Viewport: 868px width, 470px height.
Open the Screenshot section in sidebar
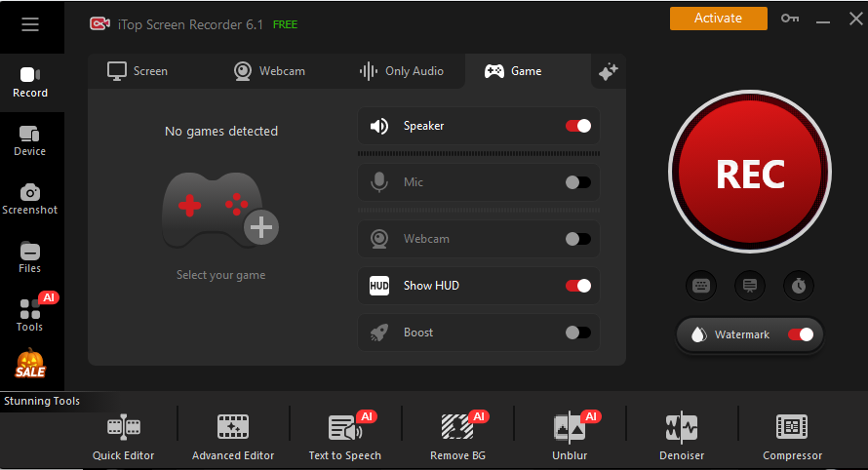coord(30,199)
